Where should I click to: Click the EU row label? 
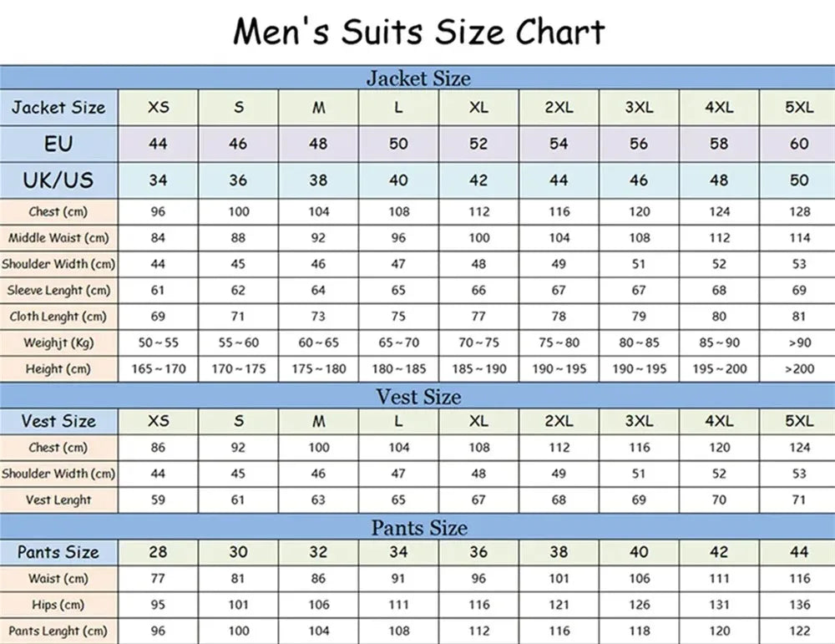(58, 144)
